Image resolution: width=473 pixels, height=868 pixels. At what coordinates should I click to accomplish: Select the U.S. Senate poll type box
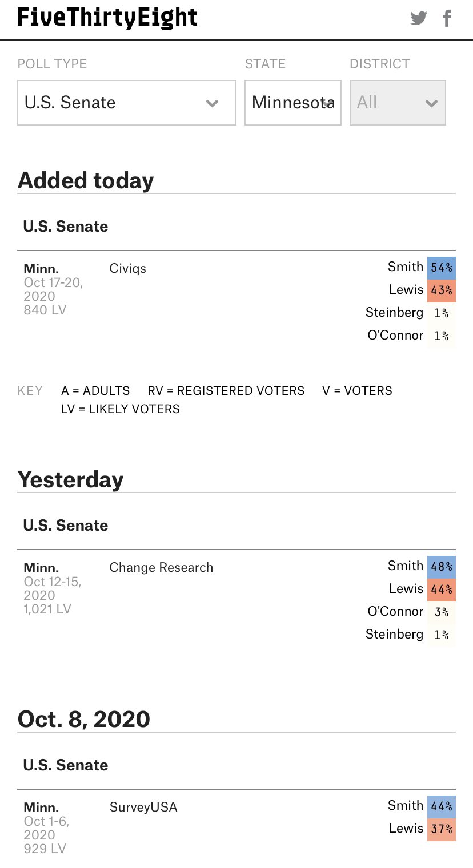tap(127, 103)
